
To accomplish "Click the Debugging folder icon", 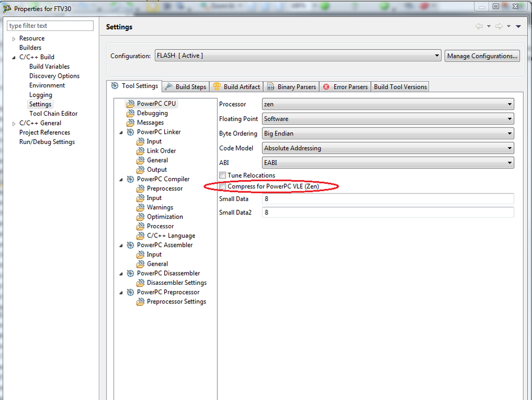I will click(130, 113).
